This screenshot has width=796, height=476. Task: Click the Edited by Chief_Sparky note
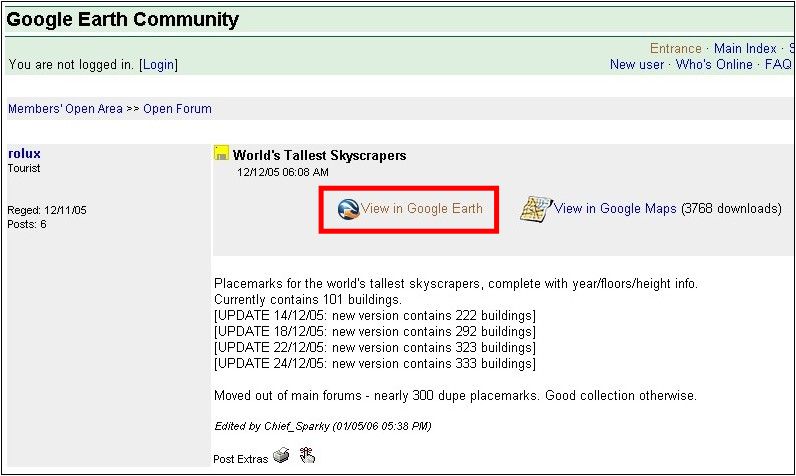[x=322, y=426]
